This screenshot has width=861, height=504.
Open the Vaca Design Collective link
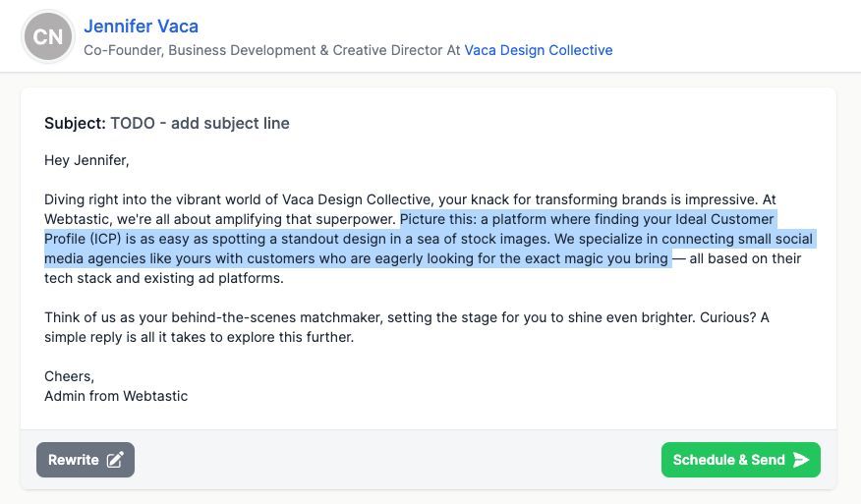[539, 50]
